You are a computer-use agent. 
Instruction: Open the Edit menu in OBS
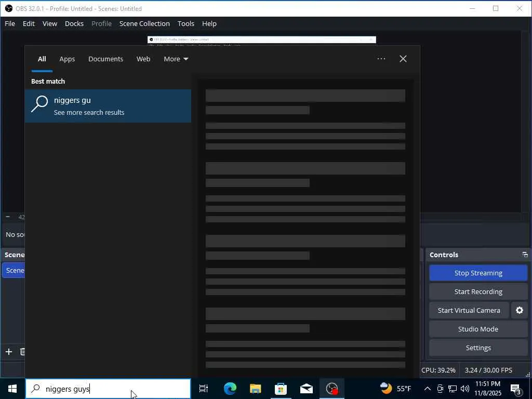29,24
